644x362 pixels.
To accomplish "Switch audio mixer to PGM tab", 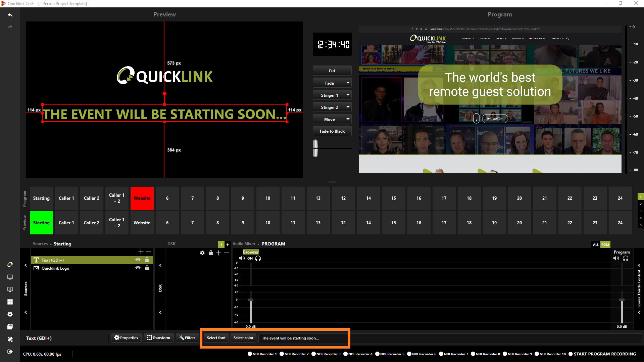I will (x=605, y=244).
